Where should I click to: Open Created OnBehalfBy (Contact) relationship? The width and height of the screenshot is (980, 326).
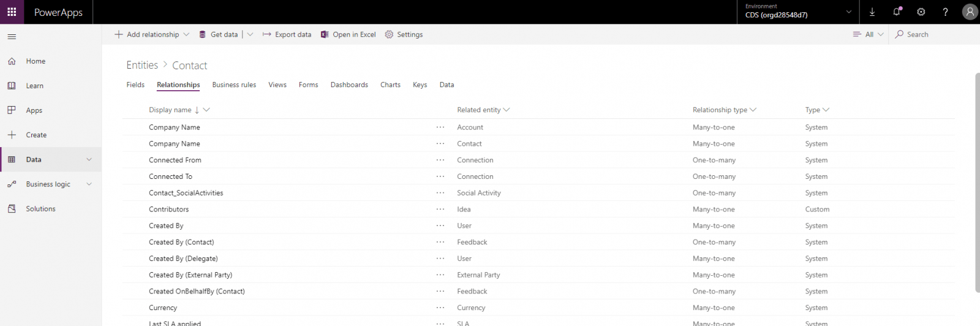(x=197, y=292)
